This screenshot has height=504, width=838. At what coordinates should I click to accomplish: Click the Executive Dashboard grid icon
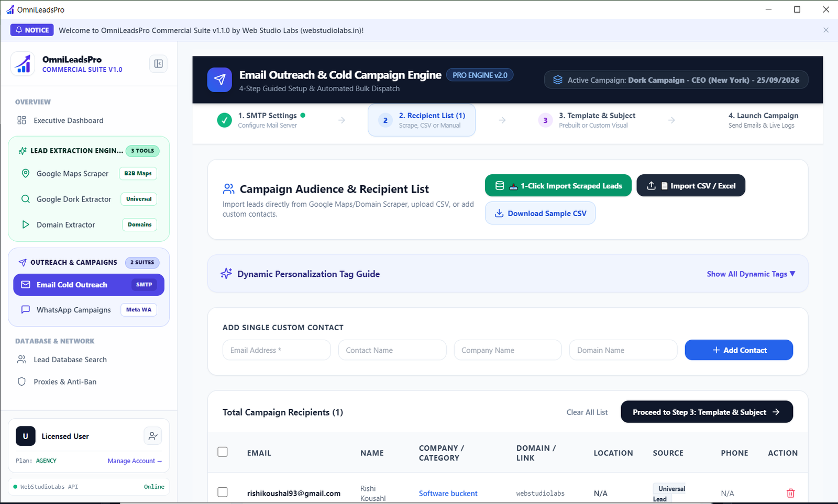[x=21, y=120]
